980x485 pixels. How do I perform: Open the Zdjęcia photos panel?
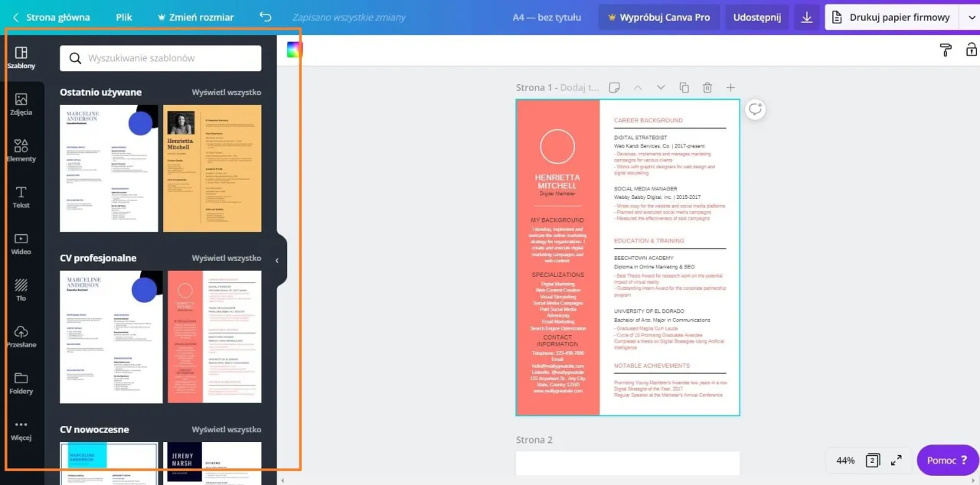tap(21, 104)
